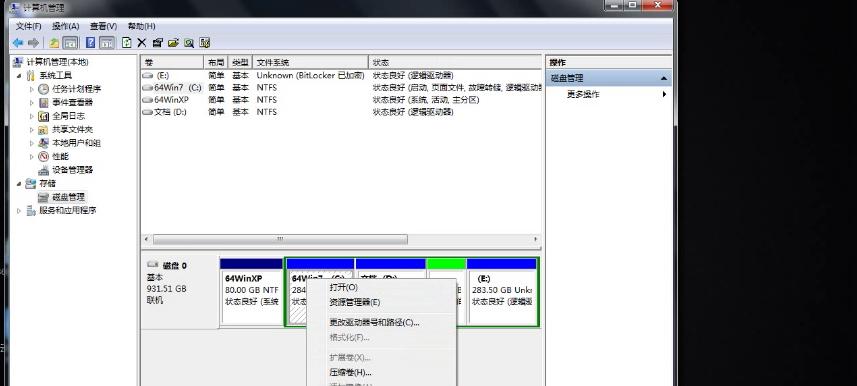Viewport: 857px width, 386px height.
Task: Open the 查看(V) menu
Action: [103, 26]
